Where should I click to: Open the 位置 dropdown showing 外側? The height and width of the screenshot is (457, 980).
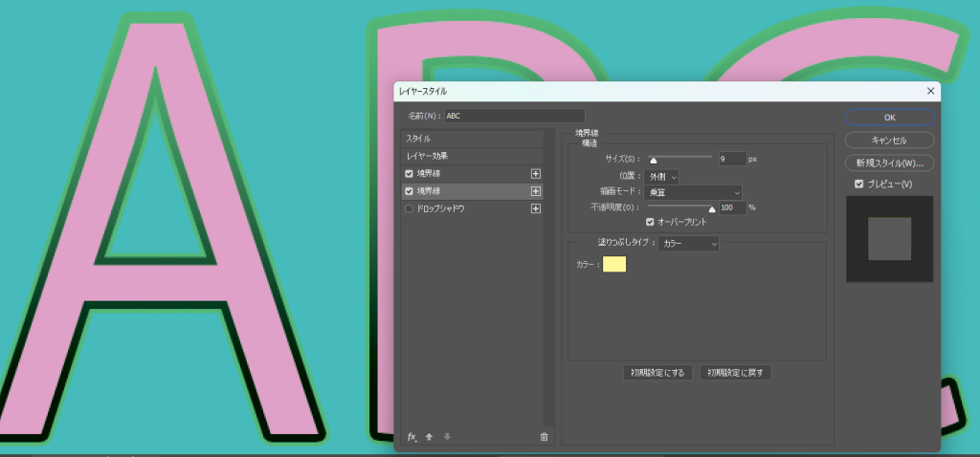(x=660, y=176)
